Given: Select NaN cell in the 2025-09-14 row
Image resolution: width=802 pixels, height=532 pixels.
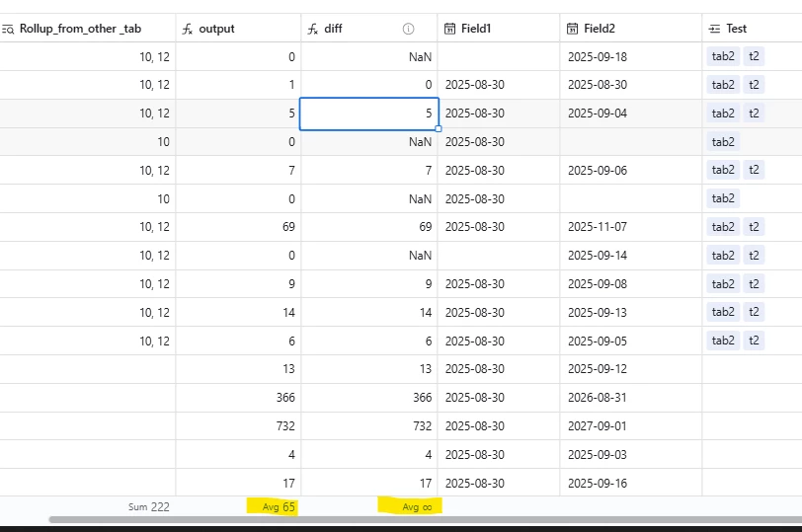Looking at the screenshot, I should pyautogui.click(x=369, y=256).
